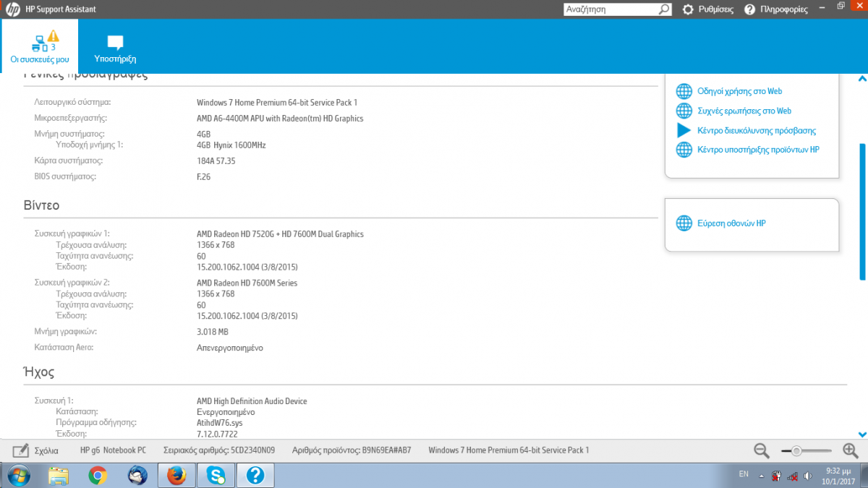Viewport: 868px width, 488px height.
Task: Click the Ήχος section heading
Action: coord(39,372)
